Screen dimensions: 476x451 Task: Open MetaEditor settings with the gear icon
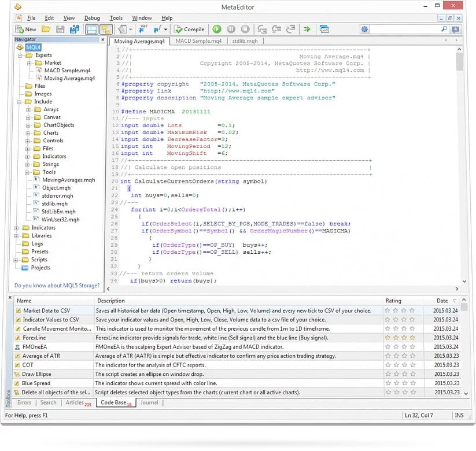(x=365, y=29)
